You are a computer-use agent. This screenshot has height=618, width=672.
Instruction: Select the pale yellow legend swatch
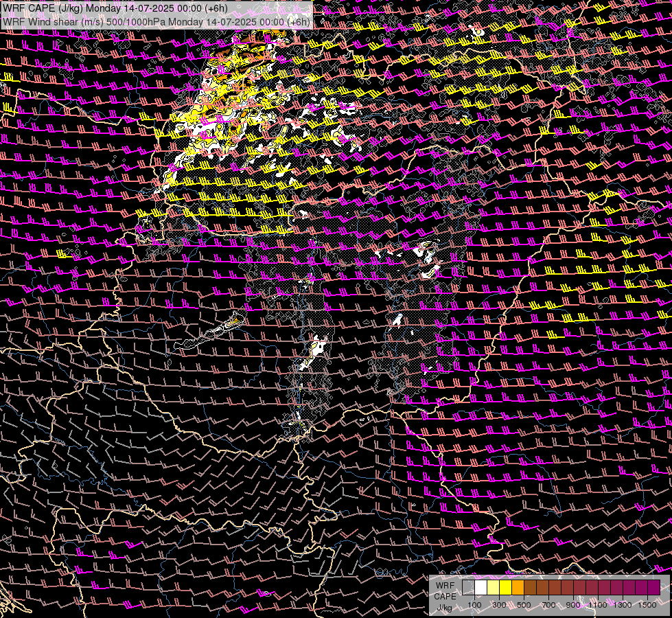pyautogui.click(x=494, y=588)
